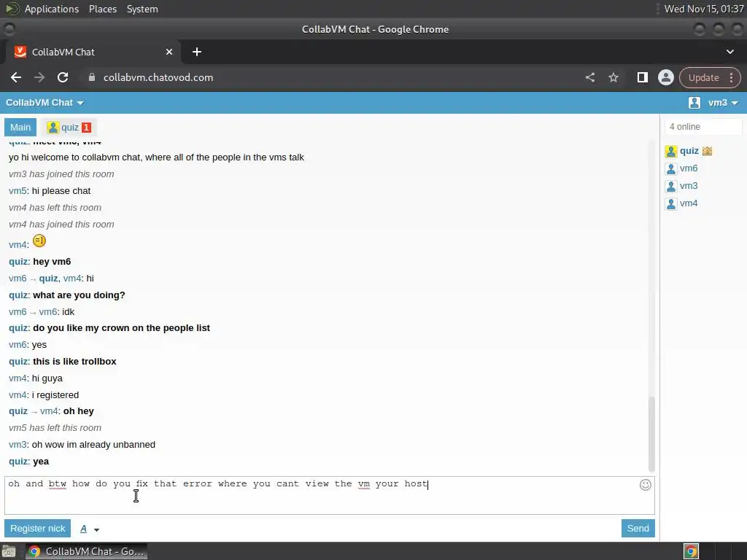Share this page using the share icon
This screenshot has width=747, height=560.
coord(589,77)
